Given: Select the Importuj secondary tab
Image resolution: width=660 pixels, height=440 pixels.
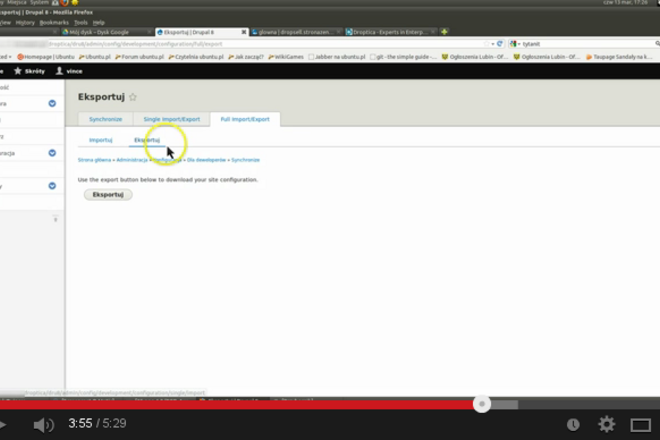Looking at the screenshot, I should point(100,140).
